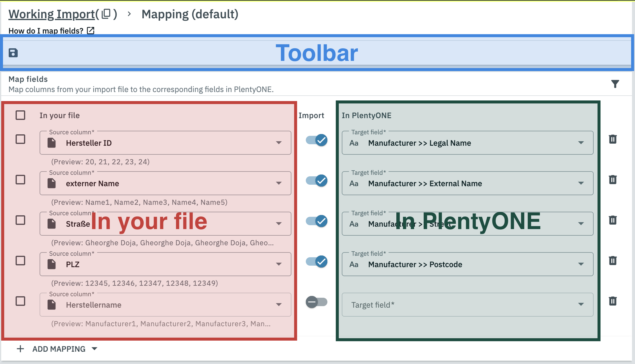Open the Target field dropdown for Manufacturer Legal Name
The height and width of the screenshot is (364, 635).
pos(581,143)
